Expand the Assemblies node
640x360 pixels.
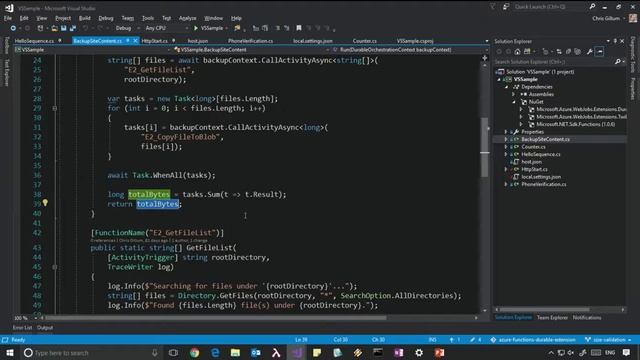[514, 94]
